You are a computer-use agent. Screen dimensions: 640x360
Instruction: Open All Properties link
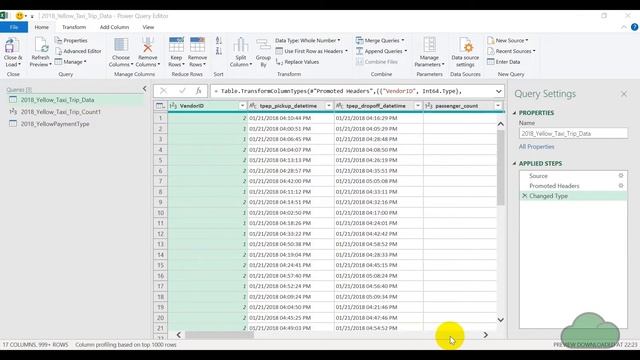tap(536, 147)
